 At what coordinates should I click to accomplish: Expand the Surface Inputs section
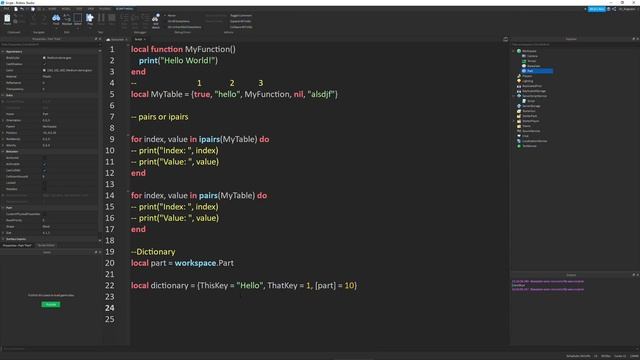coord(3,239)
